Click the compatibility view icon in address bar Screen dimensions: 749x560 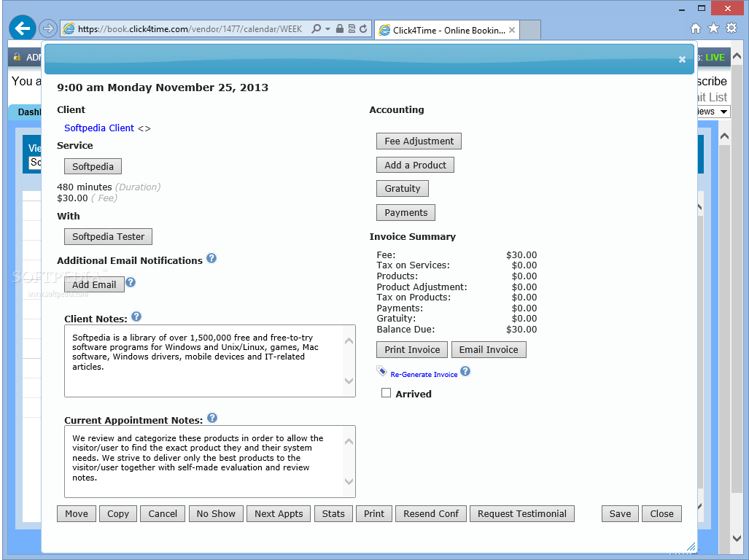(352, 28)
